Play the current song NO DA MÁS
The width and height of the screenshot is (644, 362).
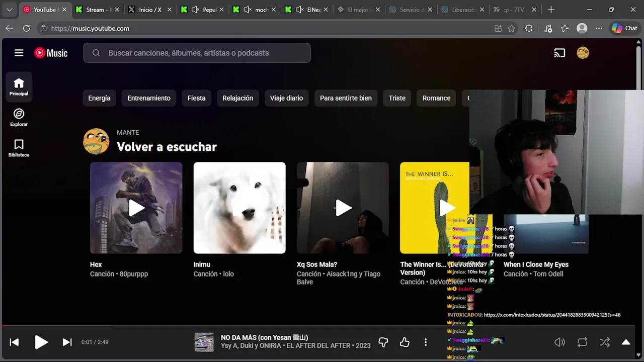pos(41,342)
